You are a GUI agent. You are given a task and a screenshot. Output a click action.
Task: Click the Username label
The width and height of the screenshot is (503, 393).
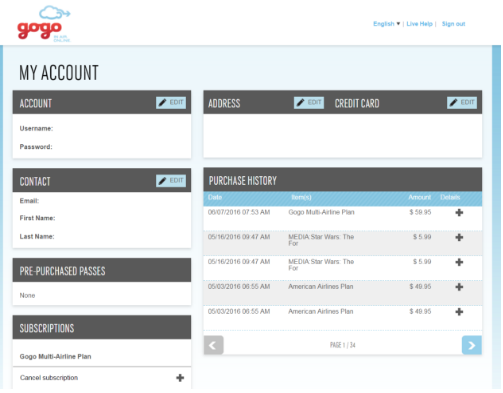[36, 129]
